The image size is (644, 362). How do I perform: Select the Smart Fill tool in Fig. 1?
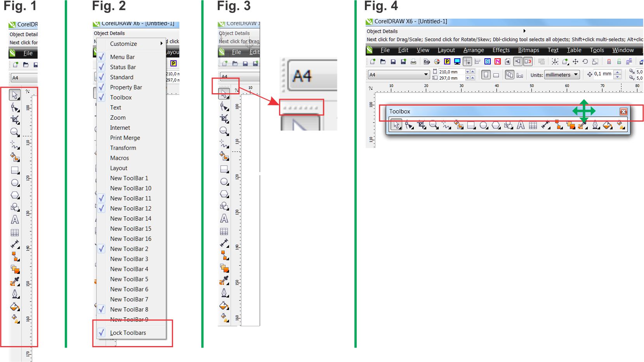(x=15, y=157)
